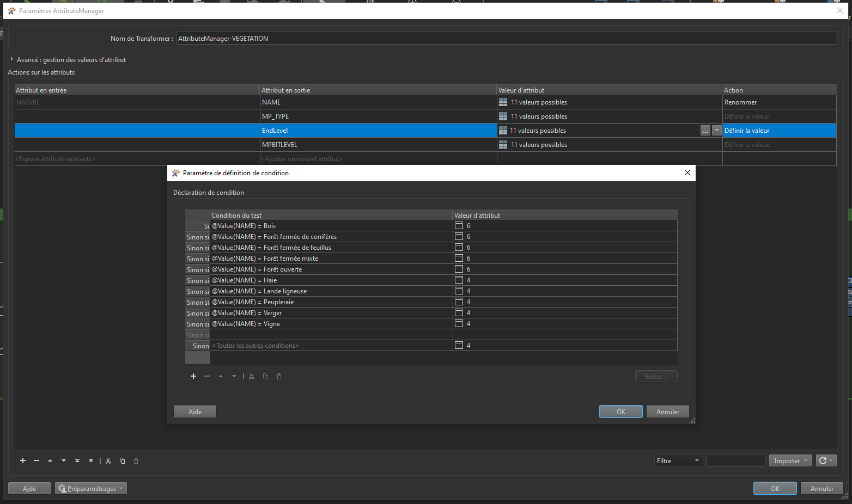Viewport: 852px width, 504px height.
Task: Select the condition Forêt fermée mixte
Action: (331, 258)
